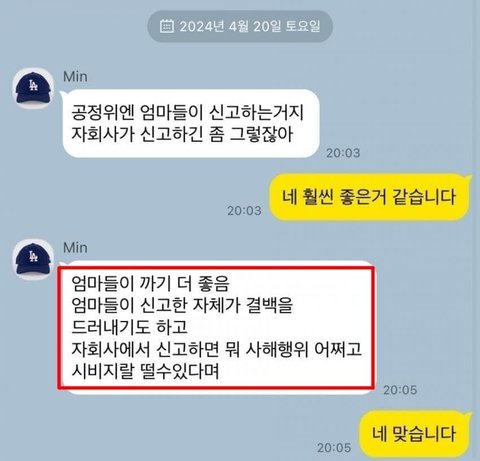Tap Min's cap avatar beside the red-boxed message
The image size is (480, 461).
coord(33,259)
